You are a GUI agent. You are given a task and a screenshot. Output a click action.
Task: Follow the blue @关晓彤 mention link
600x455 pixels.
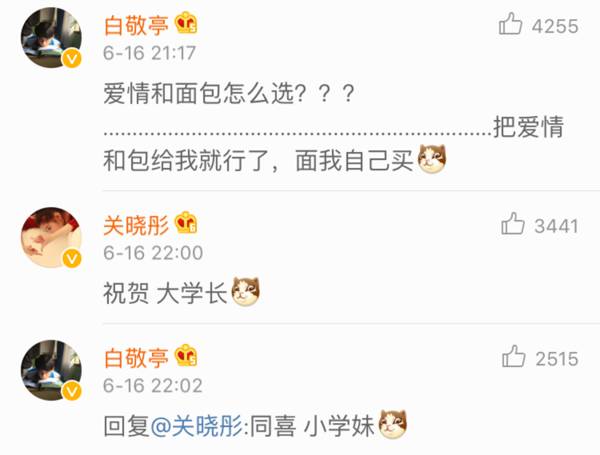[197, 426]
